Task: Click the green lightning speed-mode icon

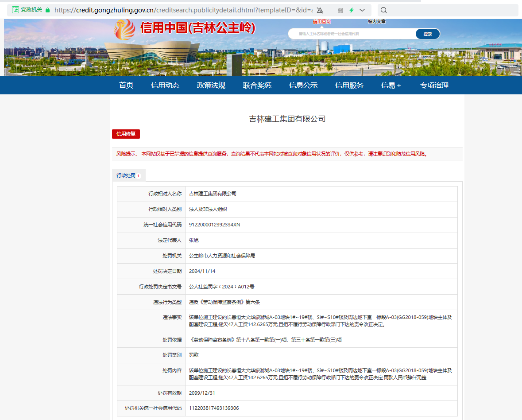Action: [352, 10]
